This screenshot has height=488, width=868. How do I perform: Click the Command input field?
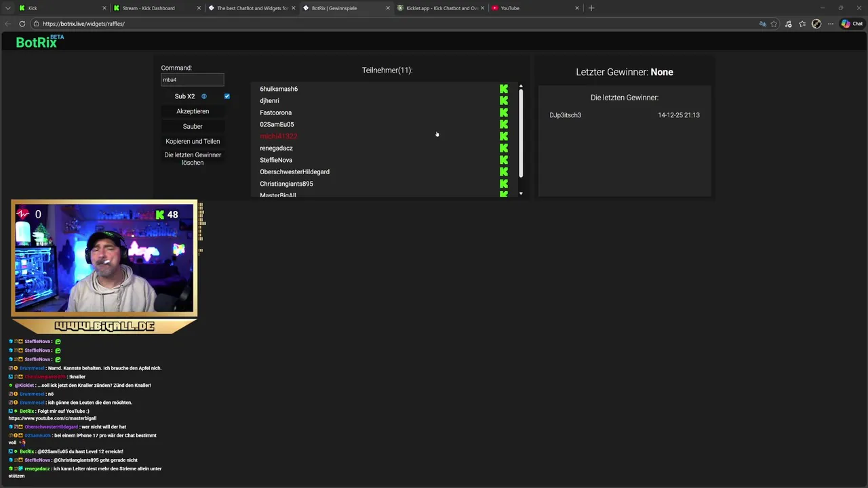coord(193,80)
